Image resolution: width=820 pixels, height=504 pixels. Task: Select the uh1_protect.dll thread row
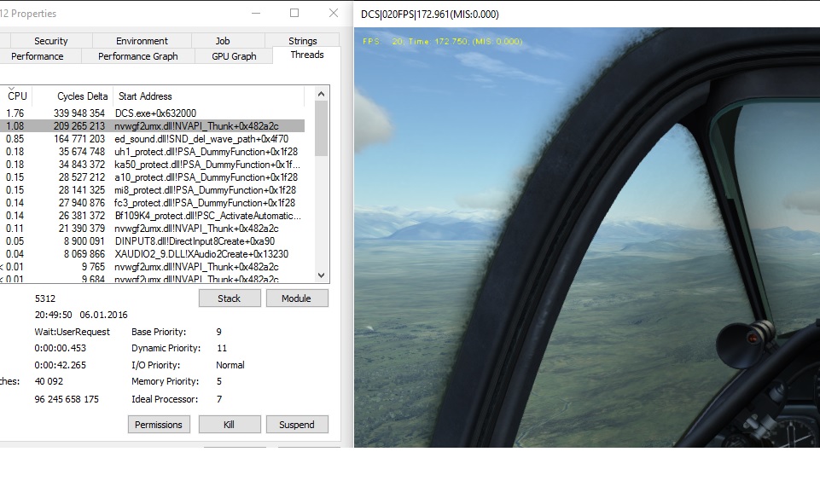point(152,152)
